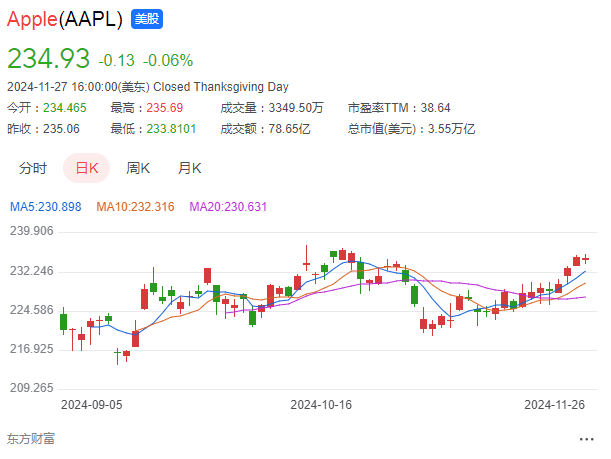The width and height of the screenshot is (611, 459).
Task: Click the 2024-10-16 date axis label
Action: (x=321, y=405)
